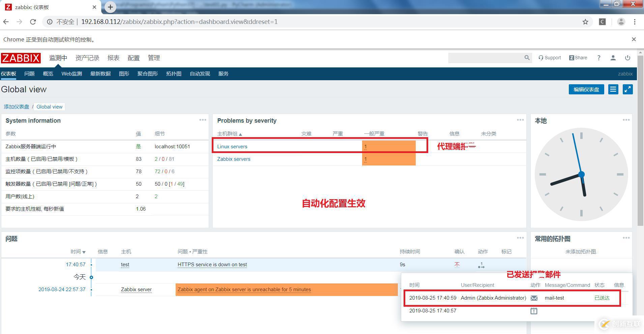Open 配置 main menu
644x334 pixels.
pyautogui.click(x=134, y=58)
